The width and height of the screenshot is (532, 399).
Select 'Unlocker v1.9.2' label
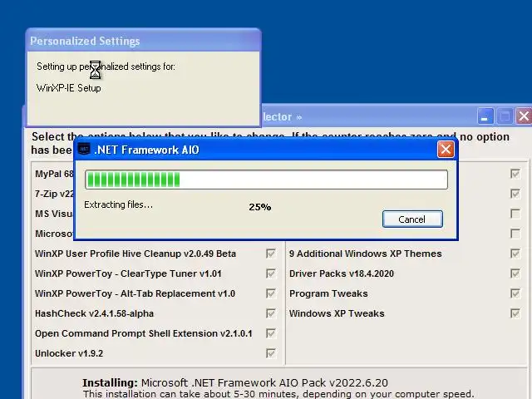click(x=69, y=354)
